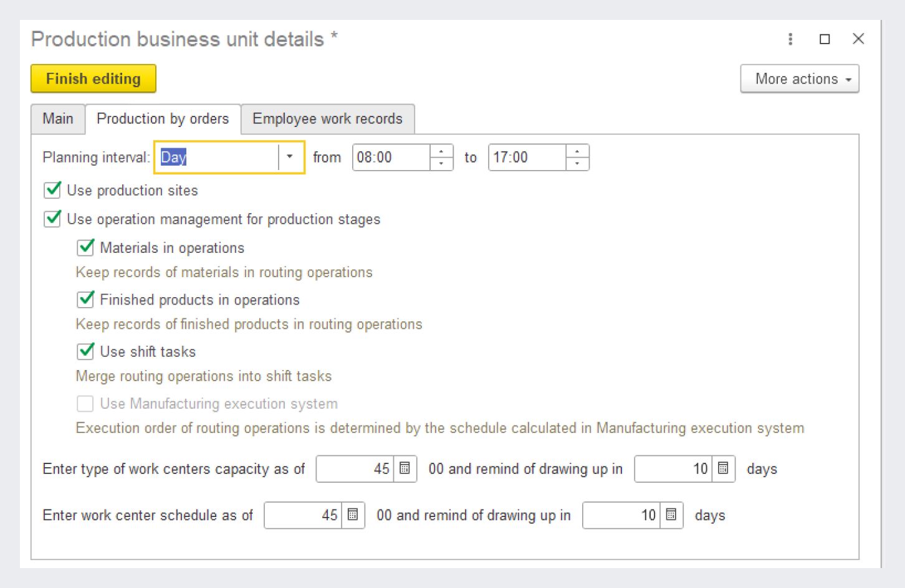Screen dimensions: 905x588
Task: Open calculator for work center schedule value
Action: (353, 515)
